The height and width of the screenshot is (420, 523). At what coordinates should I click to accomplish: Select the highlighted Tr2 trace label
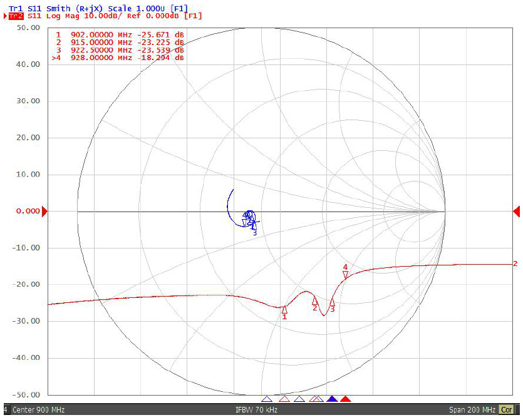pyautogui.click(x=13, y=16)
